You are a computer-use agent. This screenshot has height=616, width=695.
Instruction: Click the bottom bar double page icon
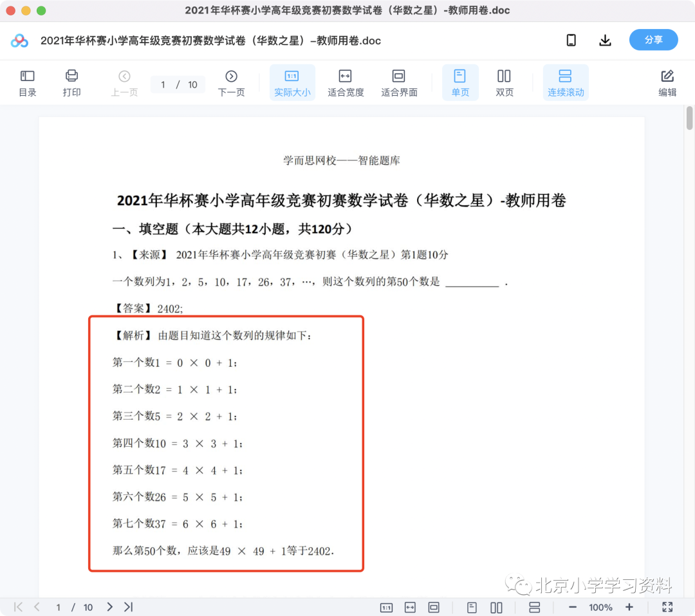click(x=496, y=607)
